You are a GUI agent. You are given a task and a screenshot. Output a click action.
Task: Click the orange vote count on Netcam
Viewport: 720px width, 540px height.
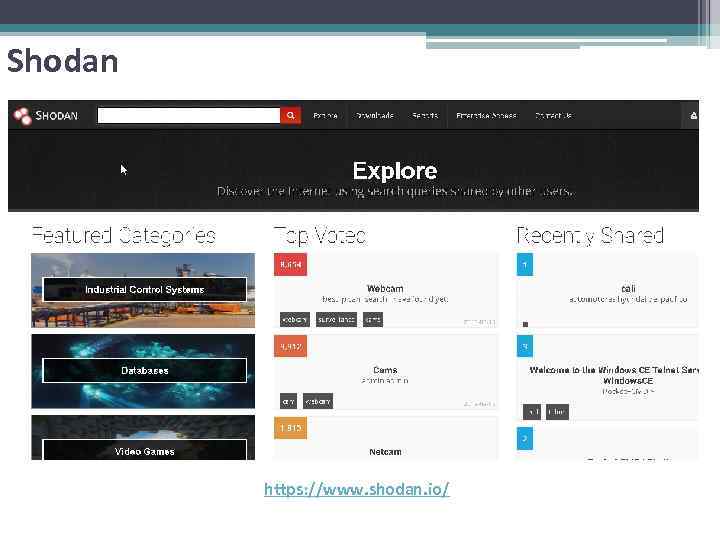[x=291, y=428]
